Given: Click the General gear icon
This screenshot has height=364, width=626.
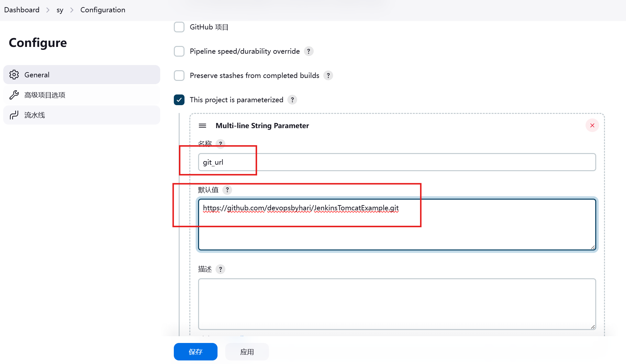Looking at the screenshot, I should tap(14, 75).
